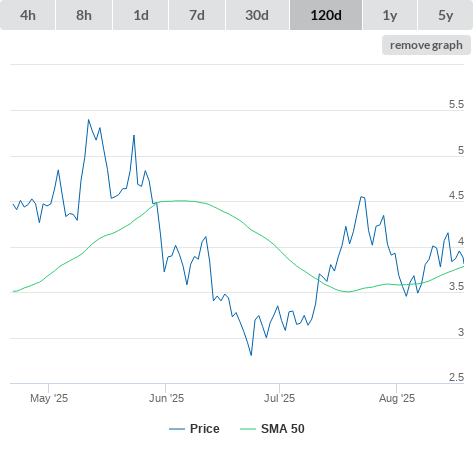
Task: Click the SMA 50 legend green line marker
Action: pyautogui.click(x=248, y=429)
